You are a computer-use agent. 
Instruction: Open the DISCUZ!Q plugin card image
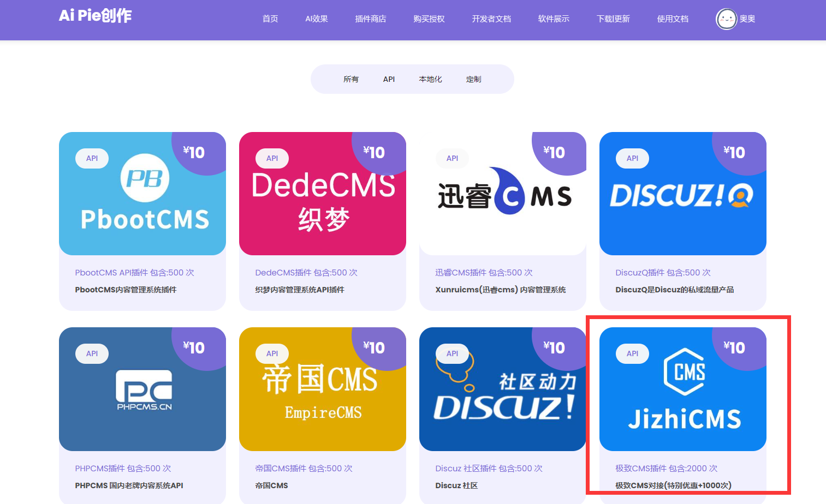[x=683, y=194]
